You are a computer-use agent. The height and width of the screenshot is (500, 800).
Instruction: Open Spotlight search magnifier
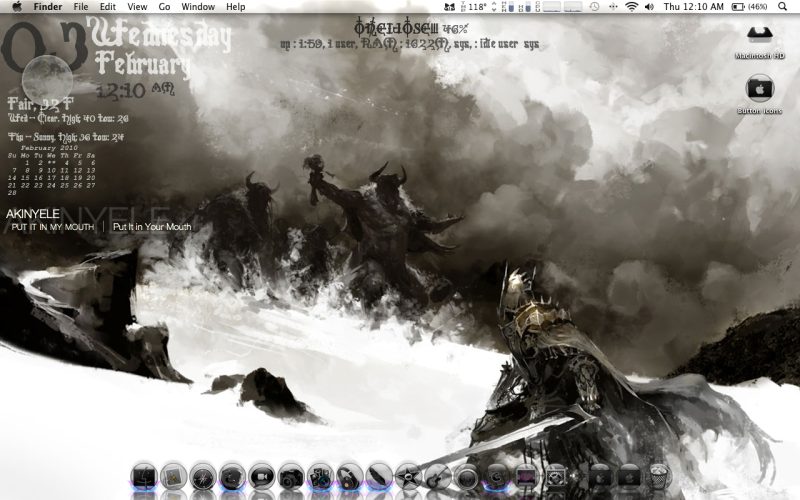point(782,7)
